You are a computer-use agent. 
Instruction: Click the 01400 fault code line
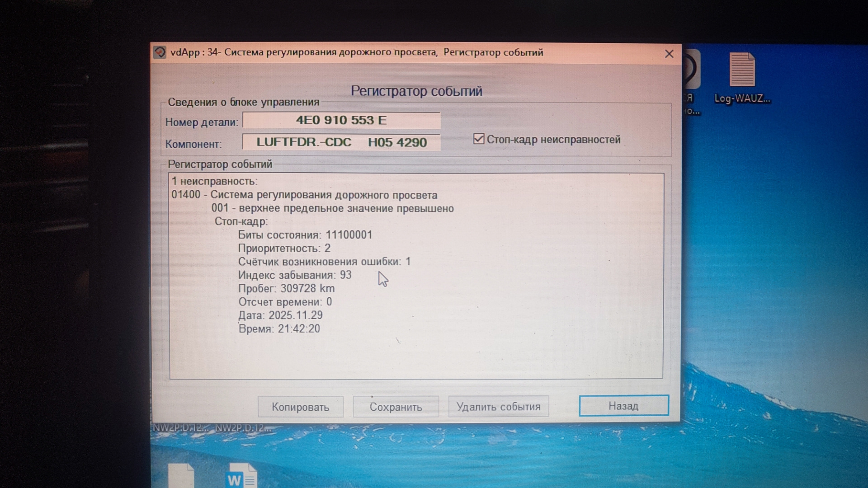(x=304, y=195)
